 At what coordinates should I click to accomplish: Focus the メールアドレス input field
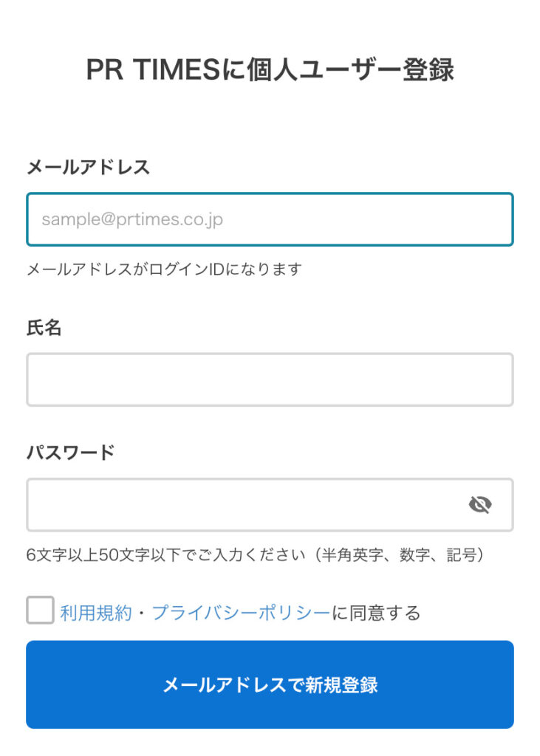click(x=270, y=219)
